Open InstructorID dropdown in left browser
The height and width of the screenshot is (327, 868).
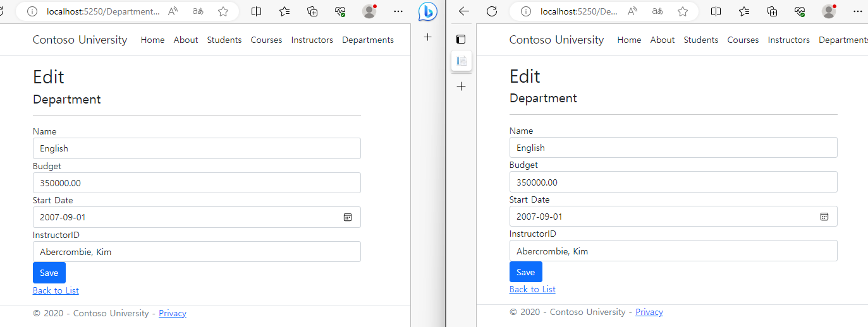[x=197, y=252]
